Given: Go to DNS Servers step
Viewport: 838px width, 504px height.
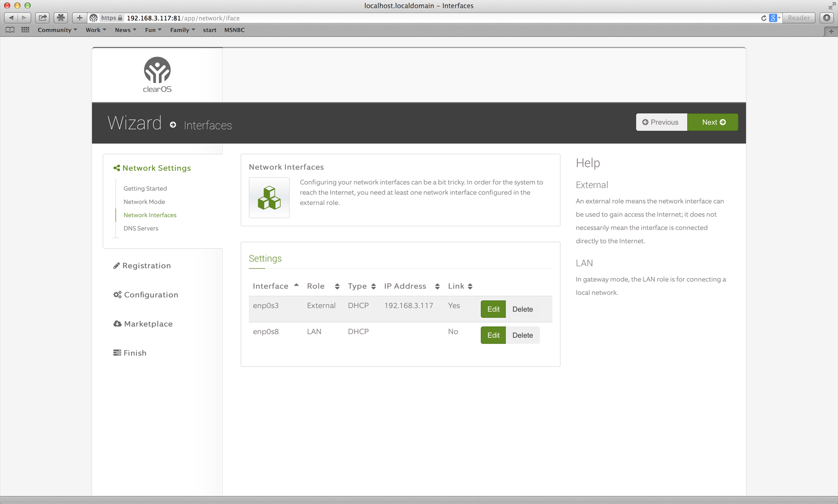Looking at the screenshot, I should (x=141, y=228).
